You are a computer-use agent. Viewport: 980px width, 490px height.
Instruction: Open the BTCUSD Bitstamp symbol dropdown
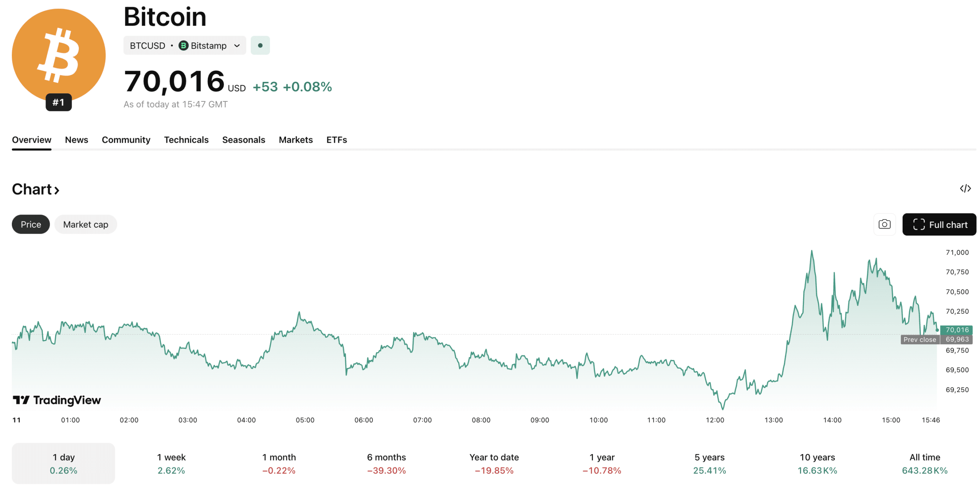[185, 45]
